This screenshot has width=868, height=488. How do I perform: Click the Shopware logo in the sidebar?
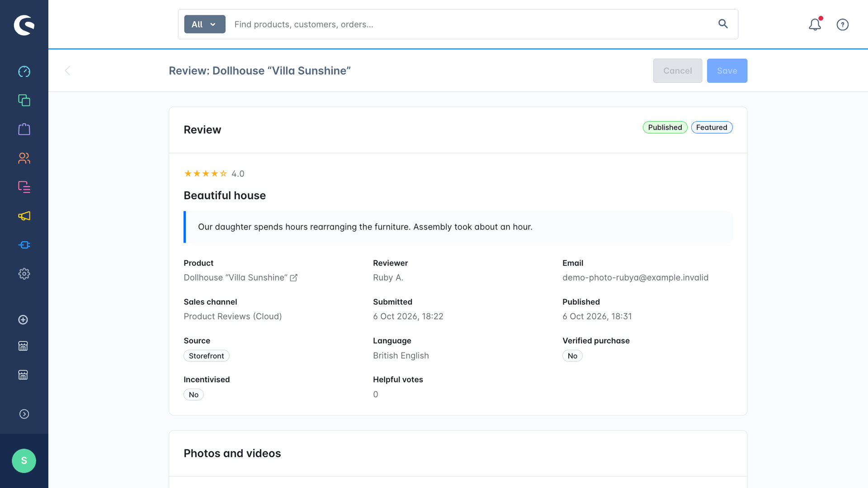click(x=24, y=25)
